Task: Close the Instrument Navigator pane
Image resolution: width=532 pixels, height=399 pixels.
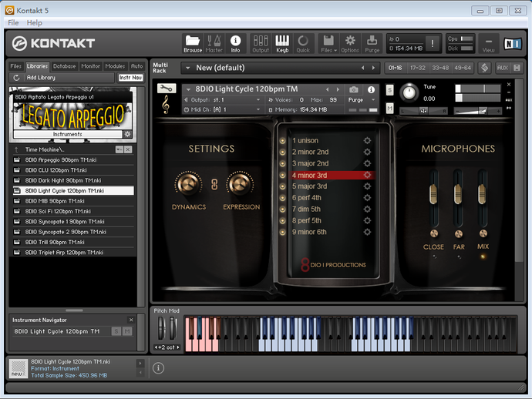Action: tap(131, 320)
